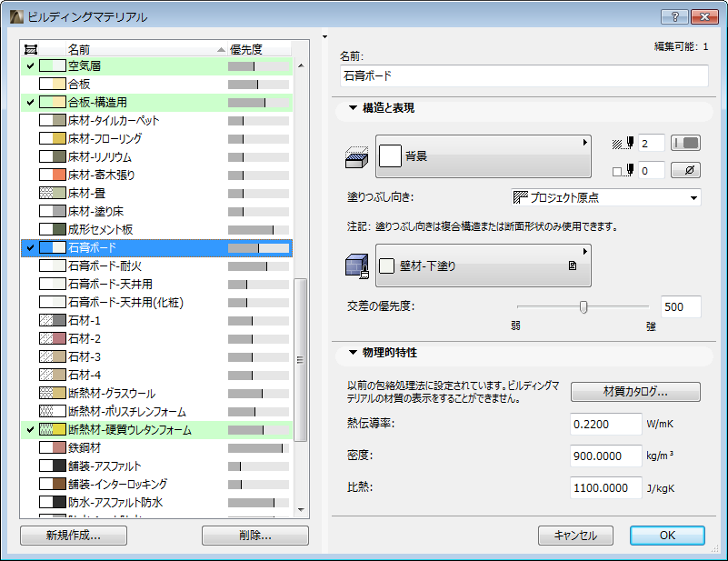Select 舗装-インターロッキング material
The height and width of the screenshot is (561, 728).
[157, 484]
